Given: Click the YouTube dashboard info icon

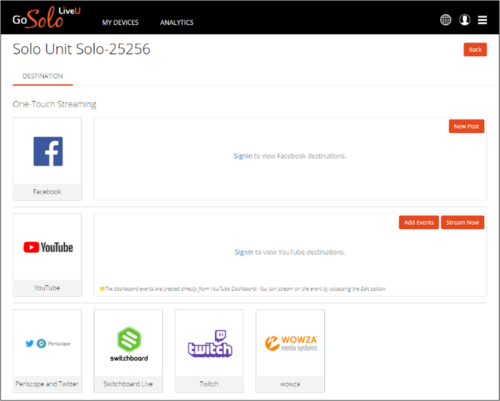Looking at the screenshot, I should (x=102, y=289).
